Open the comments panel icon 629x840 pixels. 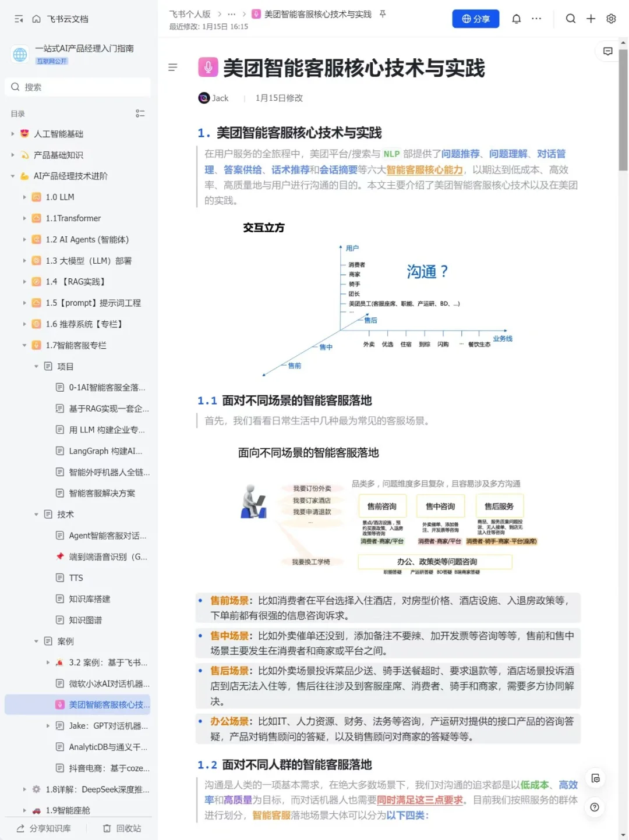click(607, 51)
